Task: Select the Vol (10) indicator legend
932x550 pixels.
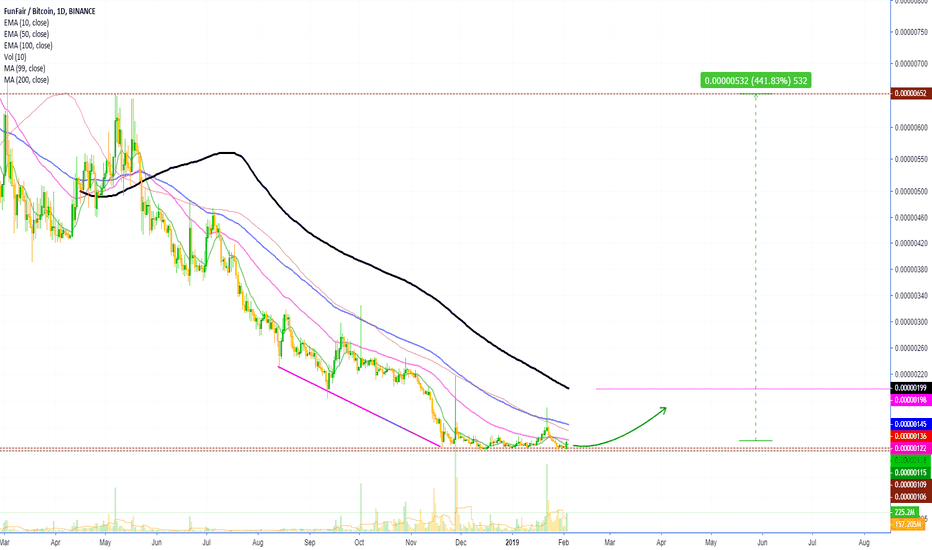Action: [x=15, y=57]
